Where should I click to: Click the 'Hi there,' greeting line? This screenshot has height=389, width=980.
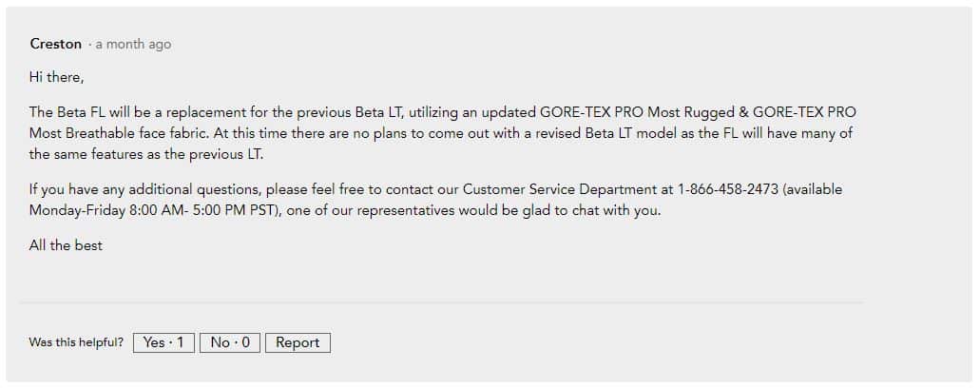56,78
